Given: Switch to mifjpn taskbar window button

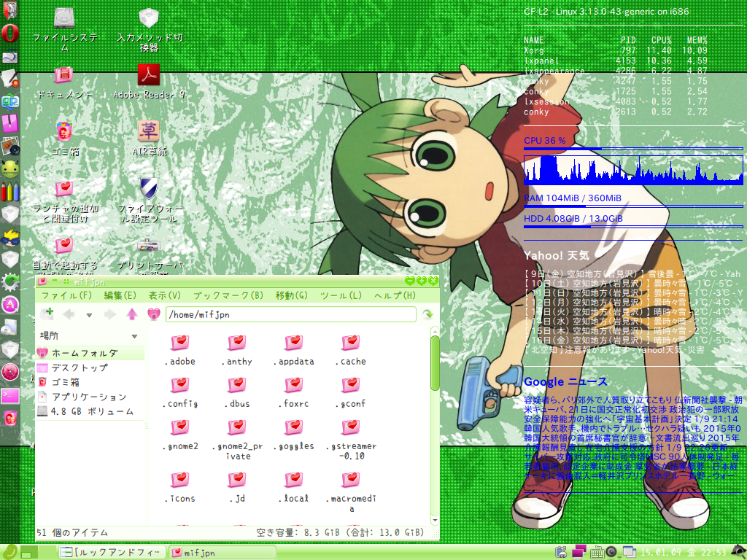Looking at the screenshot, I should (x=222, y=553).
